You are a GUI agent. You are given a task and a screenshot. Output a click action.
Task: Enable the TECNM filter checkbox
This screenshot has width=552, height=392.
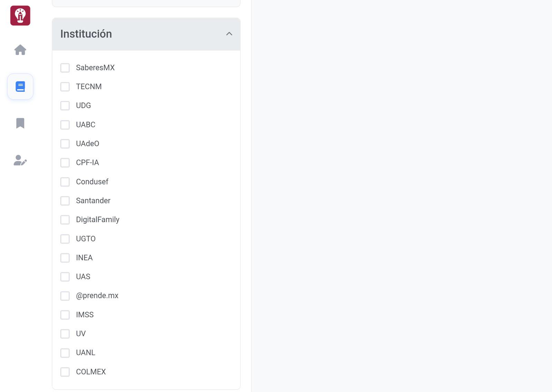click(65, 87)
